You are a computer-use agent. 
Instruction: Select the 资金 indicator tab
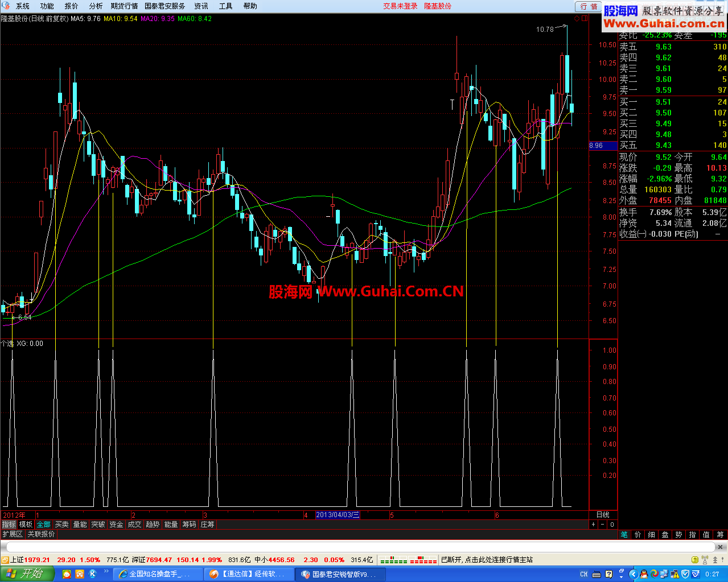pyautogui.click(x=117, y=524)
